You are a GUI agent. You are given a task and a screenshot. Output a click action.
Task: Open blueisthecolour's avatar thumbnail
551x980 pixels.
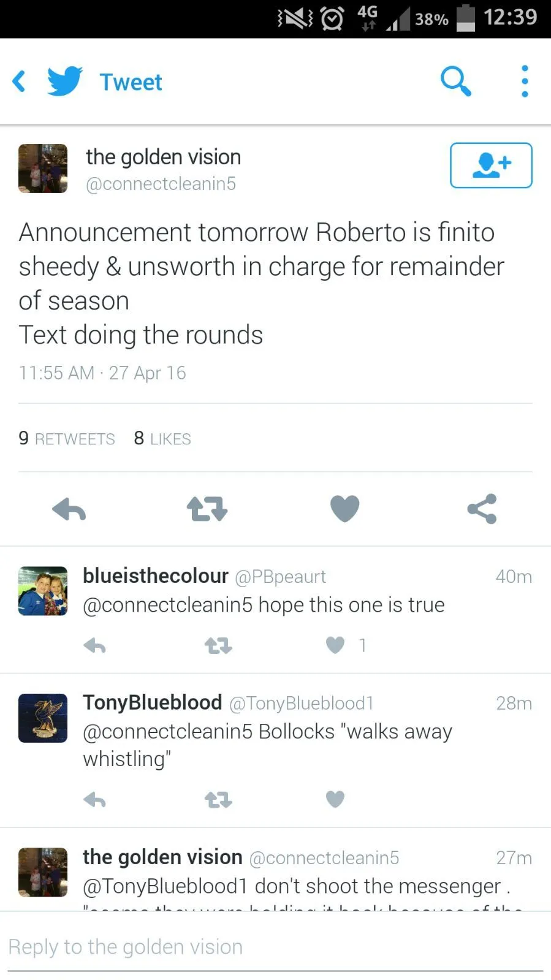point(43,591)
